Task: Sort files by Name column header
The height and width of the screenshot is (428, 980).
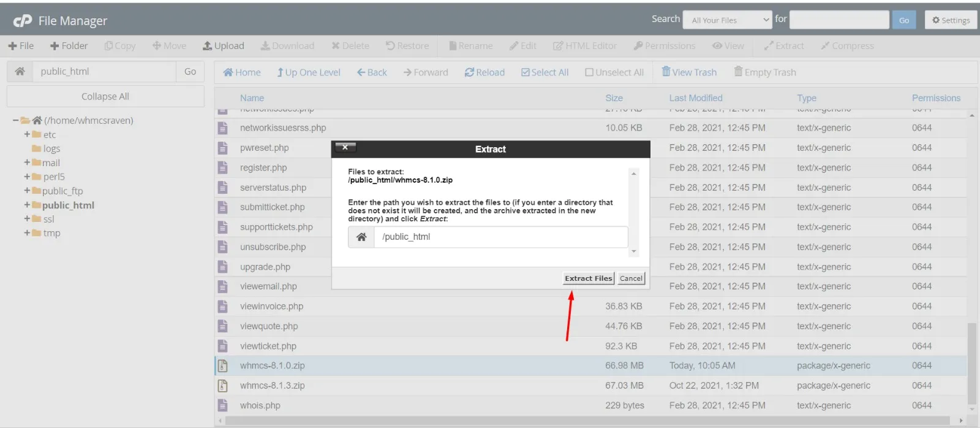Action: point(252,98)
